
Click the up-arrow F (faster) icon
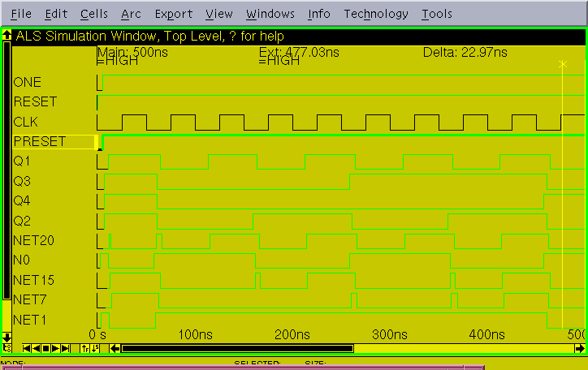pyautogui.click(x=84, y=349)
